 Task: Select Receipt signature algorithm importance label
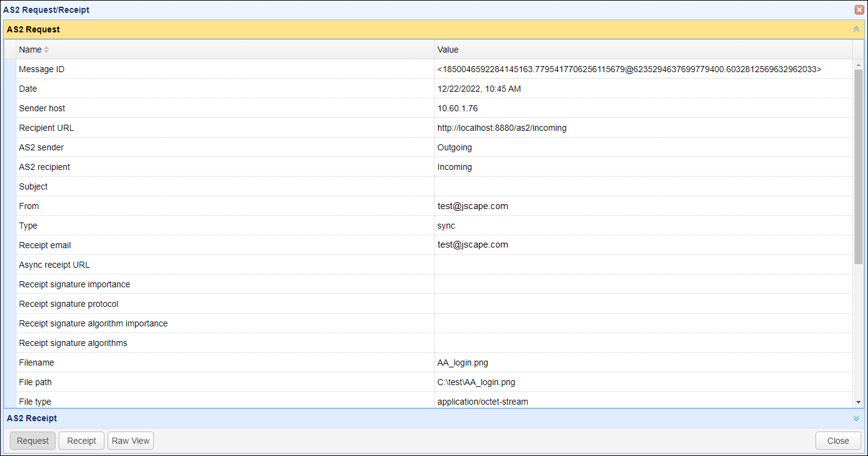(x=93, y=323)
